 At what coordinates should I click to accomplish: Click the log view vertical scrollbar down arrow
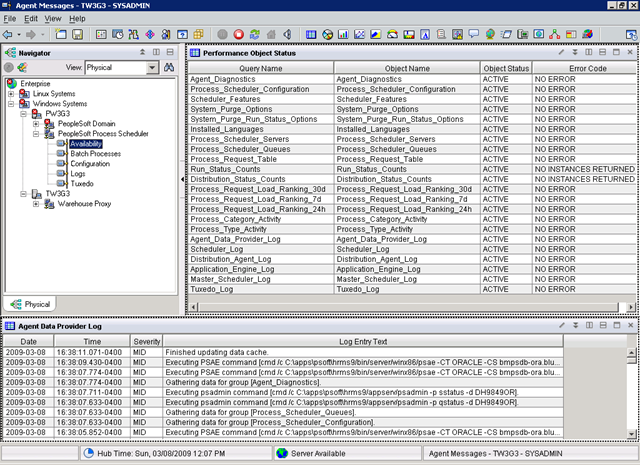(x=631, y=434)
